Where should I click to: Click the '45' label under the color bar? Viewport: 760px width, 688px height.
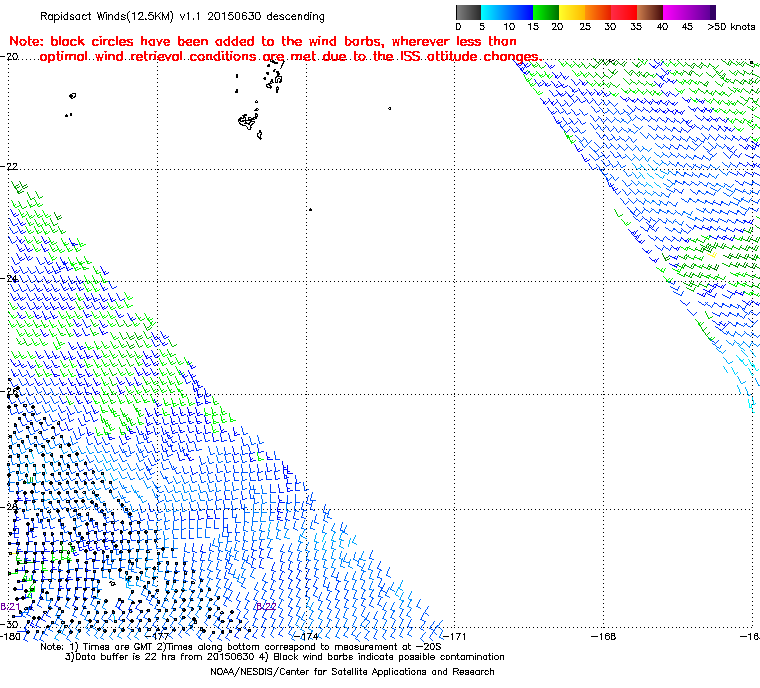click(x=687, y=27)
